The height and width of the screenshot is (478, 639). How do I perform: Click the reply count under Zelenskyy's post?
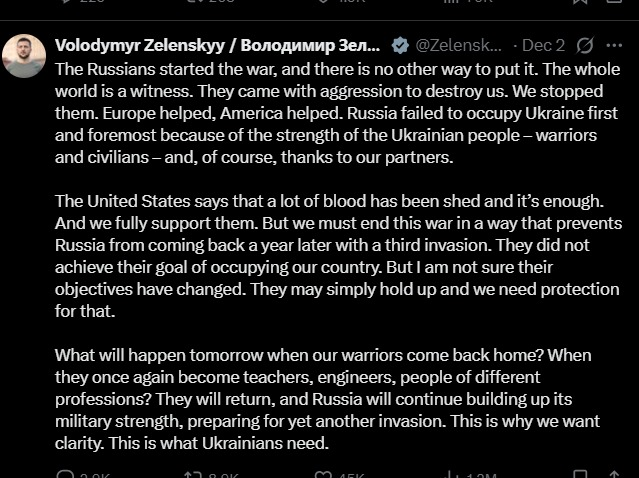95,475
